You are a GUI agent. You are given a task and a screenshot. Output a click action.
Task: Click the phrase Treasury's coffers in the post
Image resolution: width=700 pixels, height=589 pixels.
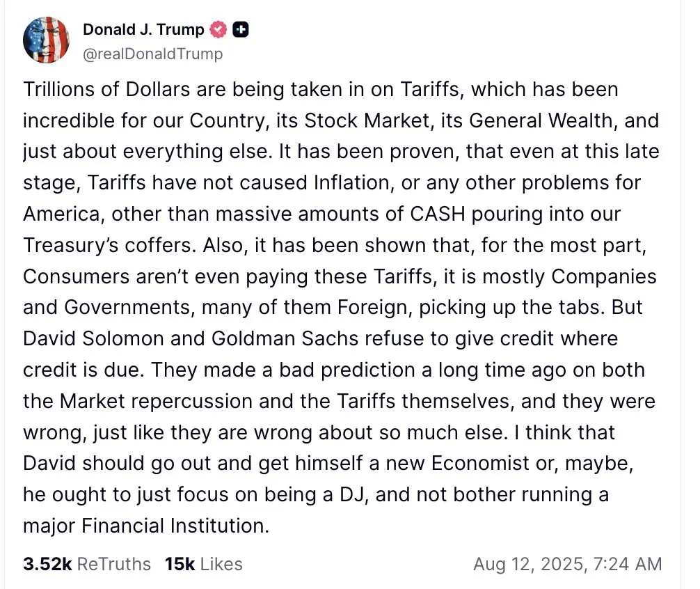[x=110, y=245]
